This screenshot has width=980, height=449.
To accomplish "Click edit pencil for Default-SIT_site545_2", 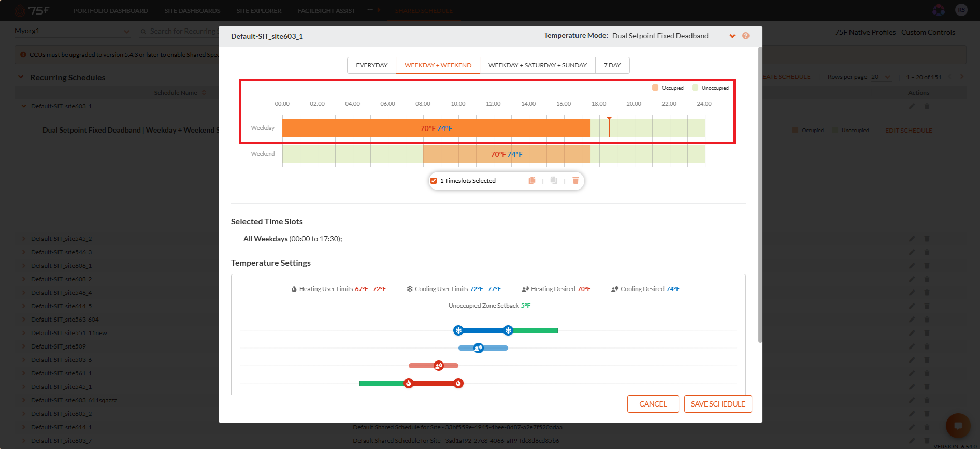I will pos(912,239).
